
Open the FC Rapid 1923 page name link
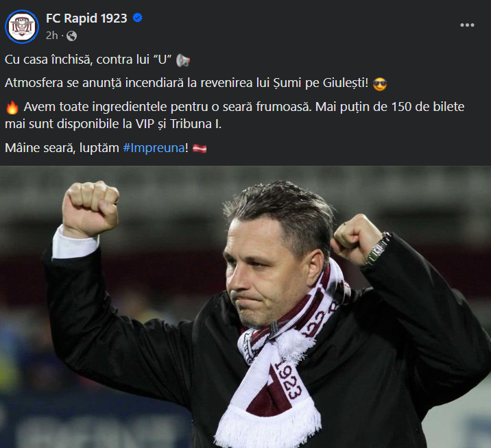point(86,18)
